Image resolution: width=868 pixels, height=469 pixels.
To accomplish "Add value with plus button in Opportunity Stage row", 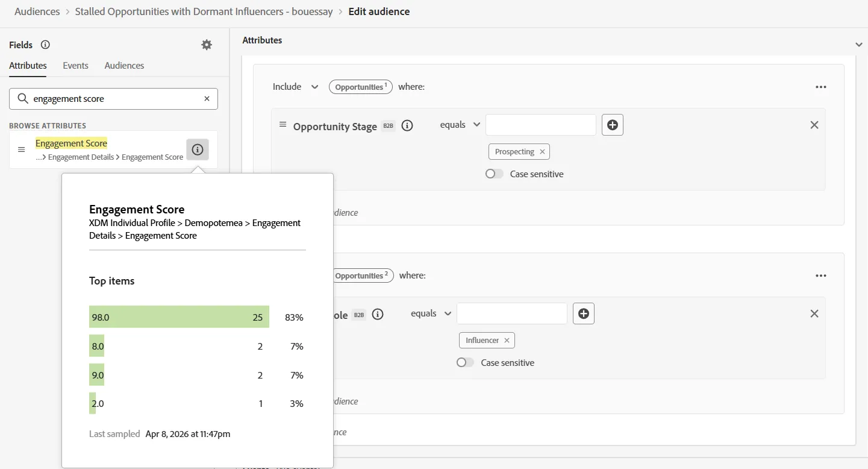I will click(613, 125).
